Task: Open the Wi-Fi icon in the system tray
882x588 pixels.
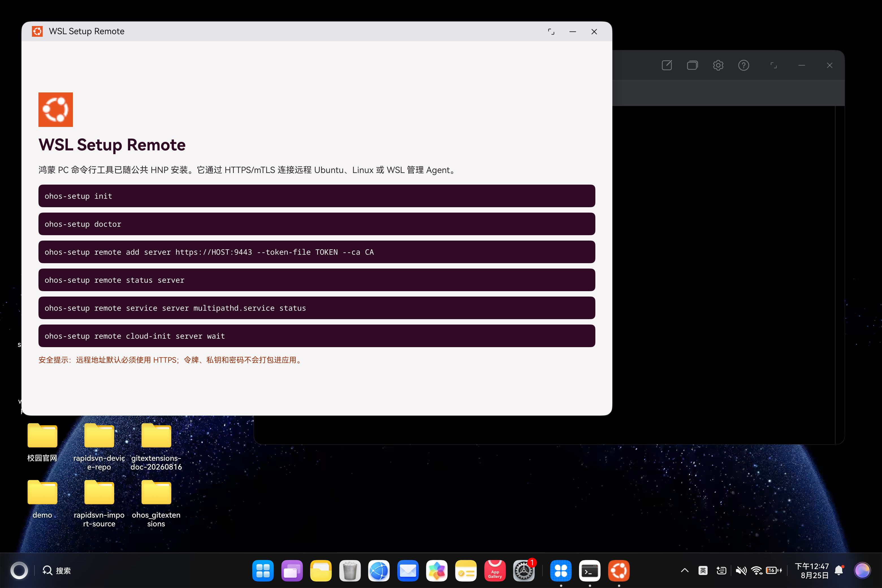Action: click(757, 571)
